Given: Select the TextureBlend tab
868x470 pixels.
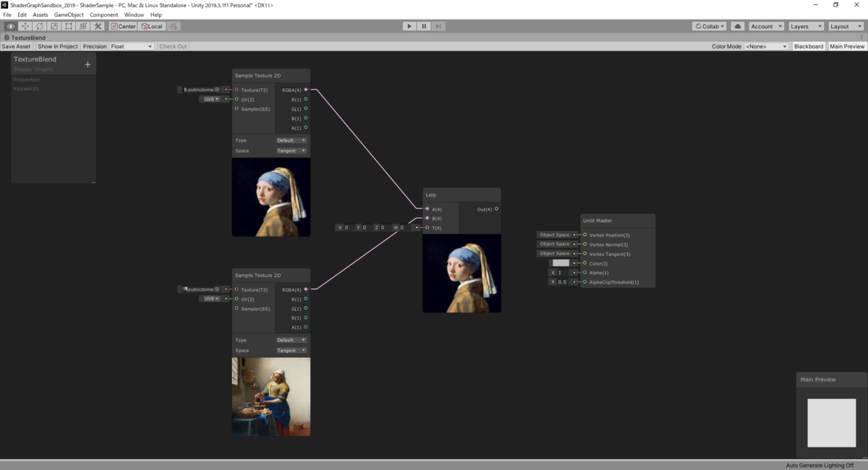Looking at the screenshot, I should pyautogui.click(x=25, y=38).
